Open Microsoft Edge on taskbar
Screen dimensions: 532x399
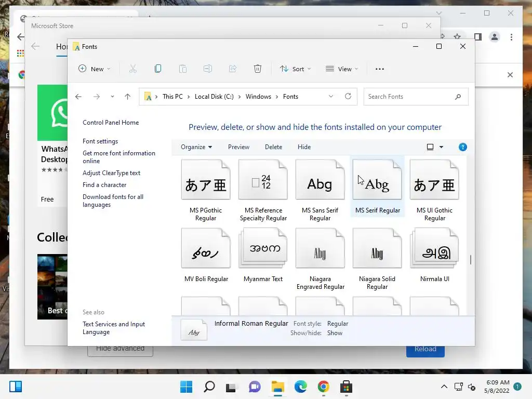pos(301,387)
